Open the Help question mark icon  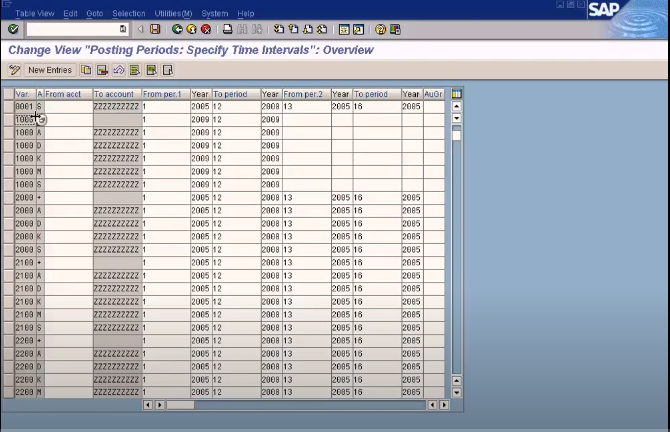(380, 29)
